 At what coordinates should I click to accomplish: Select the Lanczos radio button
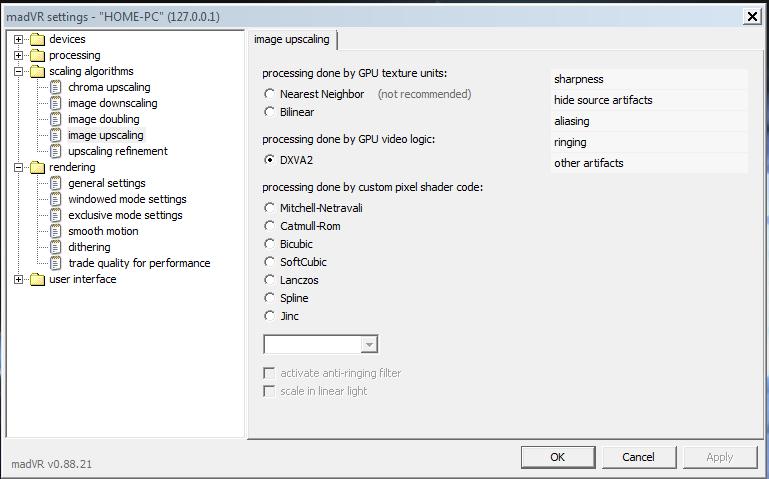point(269,280)
